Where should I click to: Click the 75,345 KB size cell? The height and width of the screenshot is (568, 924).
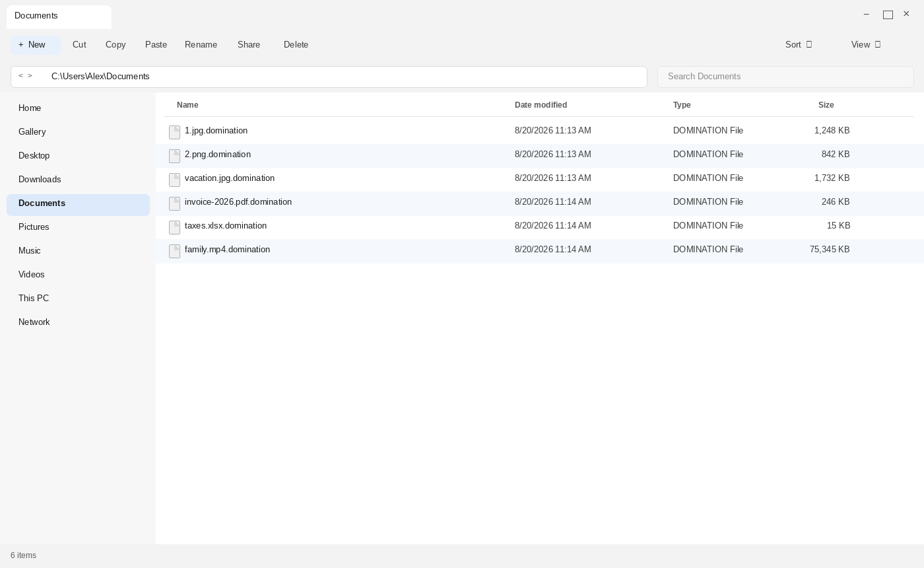pos(830,250)
